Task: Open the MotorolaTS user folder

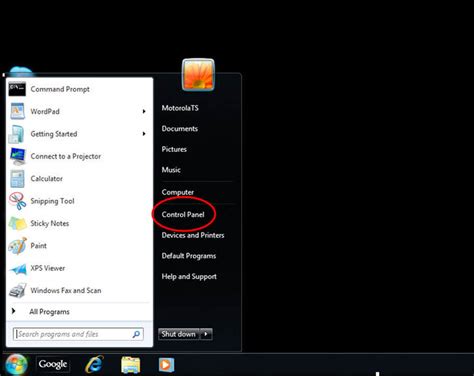Action: (x=180, y=108)
